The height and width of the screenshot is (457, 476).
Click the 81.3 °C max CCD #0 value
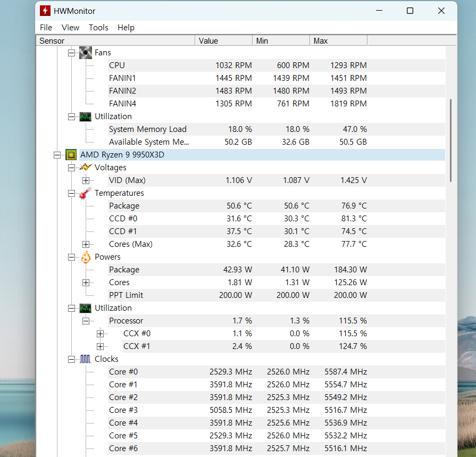click(354, 219)
